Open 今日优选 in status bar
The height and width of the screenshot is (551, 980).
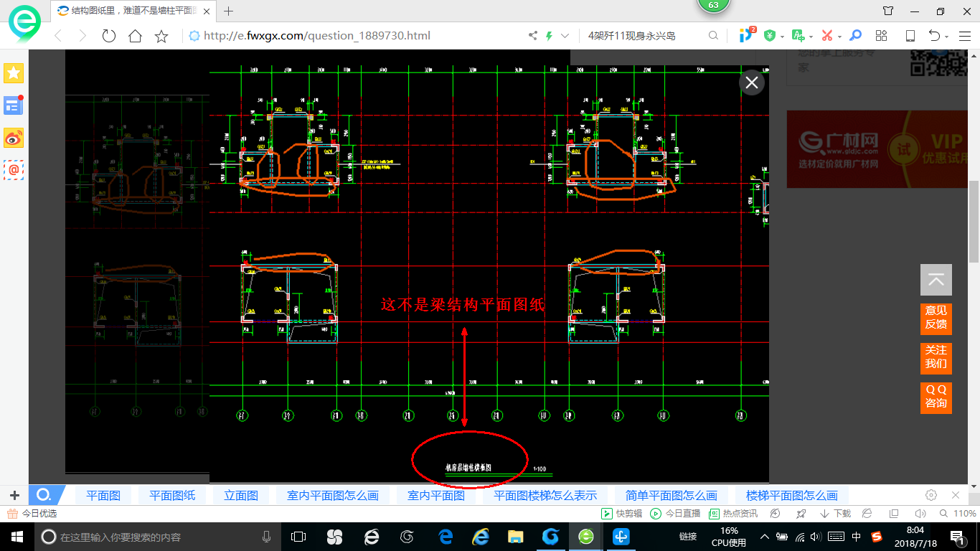(32, 514)
